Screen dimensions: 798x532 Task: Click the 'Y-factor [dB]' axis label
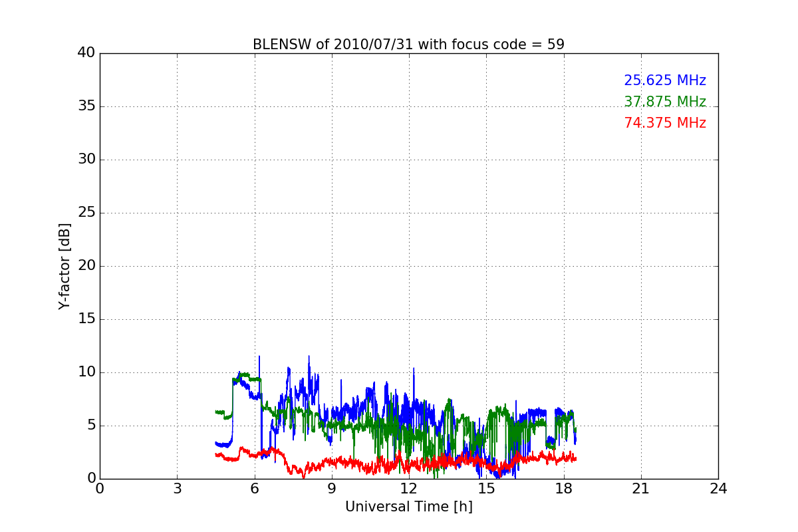[x=65, y=266]
